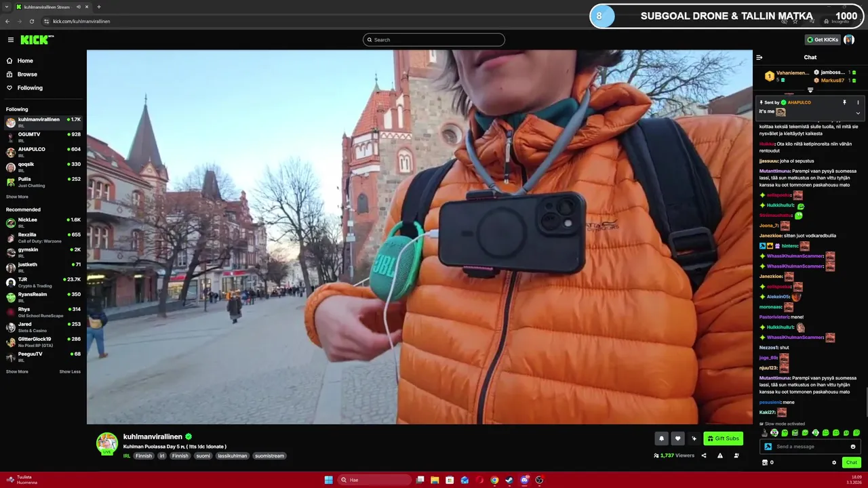Share the stream icon
This screenshot has height=488, width=868.
704,455
